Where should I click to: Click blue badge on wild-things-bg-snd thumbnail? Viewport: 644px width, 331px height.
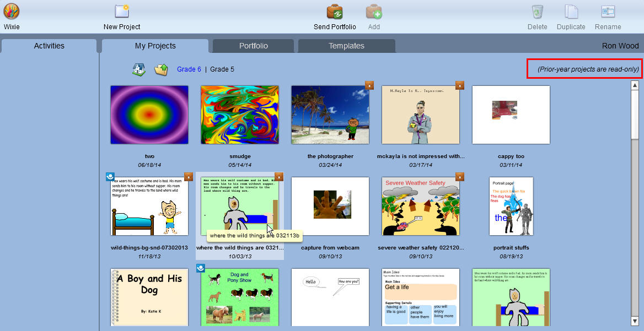point(110,177)
